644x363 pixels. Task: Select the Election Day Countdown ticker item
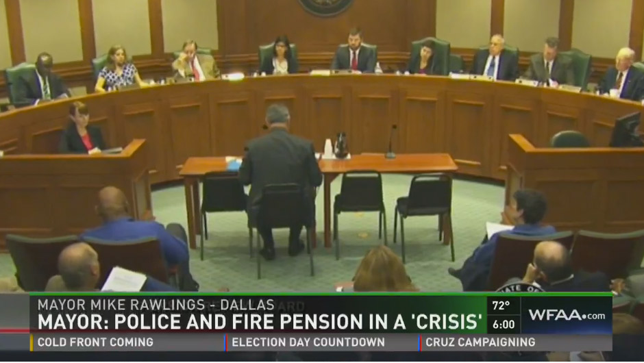point(308,342)
